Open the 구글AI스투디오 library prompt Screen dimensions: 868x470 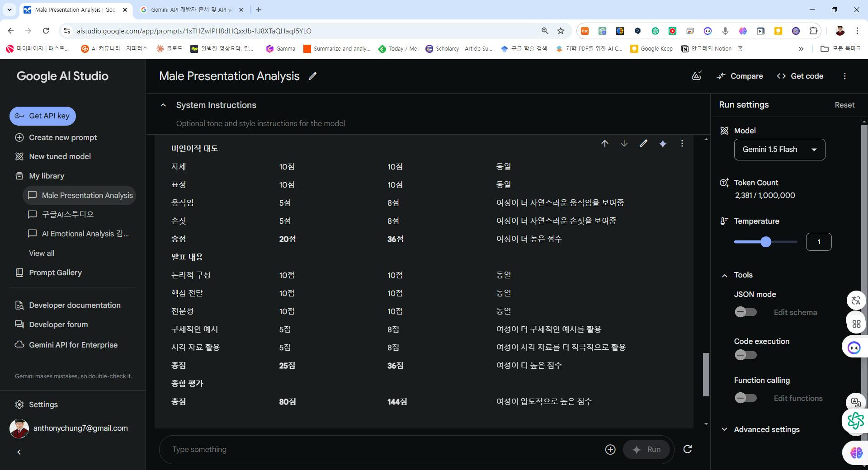[x=61, y=214]
